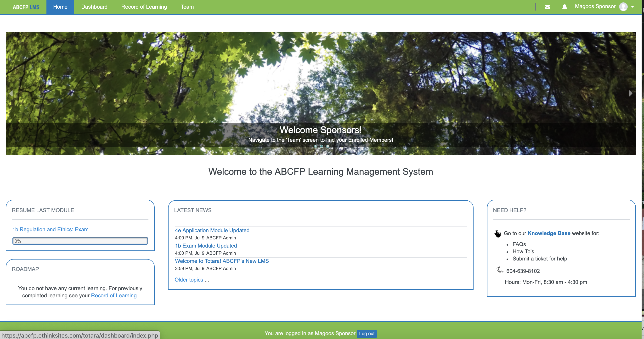This screenshot has height=339, width=644.
Task: Click the user avatar icon
Action: tap(623, 7)
